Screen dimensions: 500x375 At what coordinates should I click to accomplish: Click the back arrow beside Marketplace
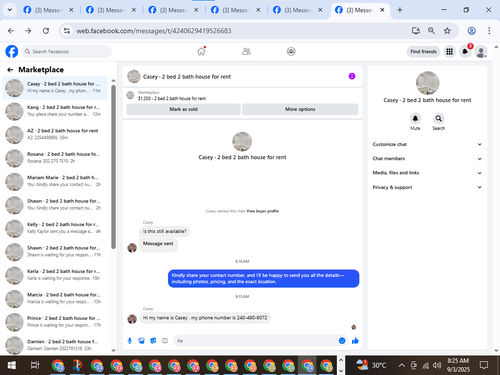click(10, 70)
